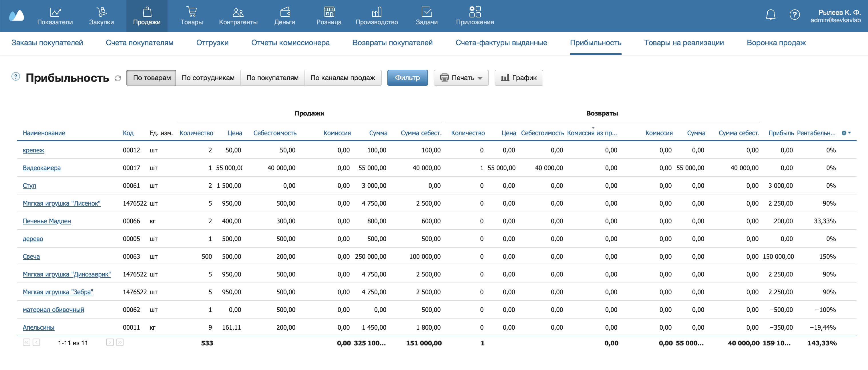Image resolution: width=868 pixels, height=370 pixels.
Task: Open Мягкая игрушка "Зебра" link
Action: coord(58,292)
